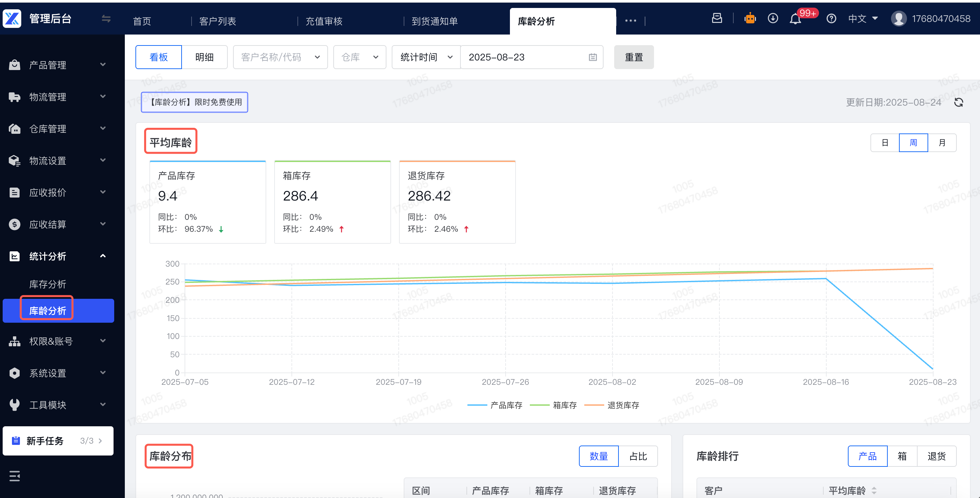The height and width of the screenshot is (498, 980).
Task: Open the 中文 language dropdown
Action: click(x=863, y=19)
